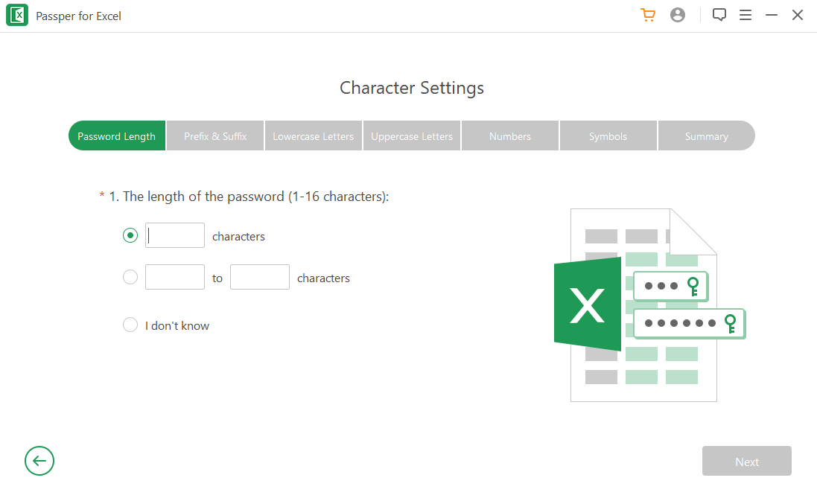Open the Symbols step tab

608,136
